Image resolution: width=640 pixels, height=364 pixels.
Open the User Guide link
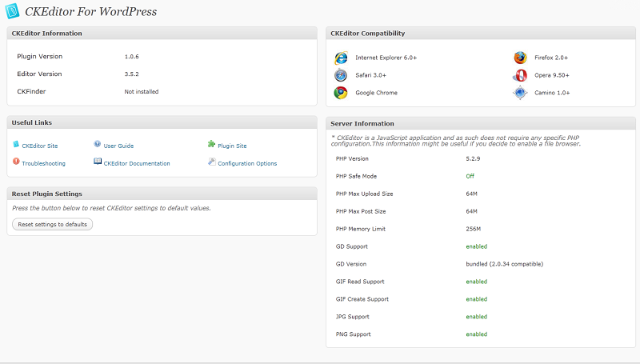click(118, 146)
